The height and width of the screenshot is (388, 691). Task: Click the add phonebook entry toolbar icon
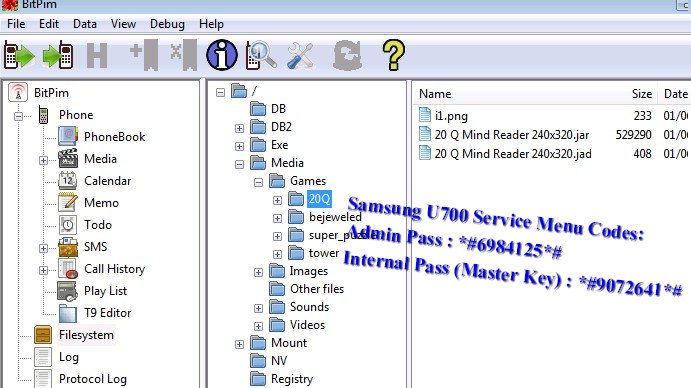click(x=144, y=55)
